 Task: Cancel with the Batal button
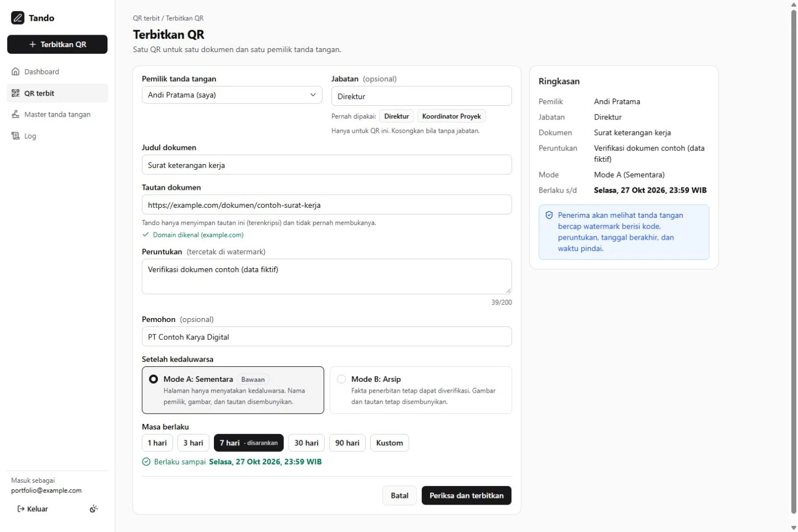coord(399,496)
